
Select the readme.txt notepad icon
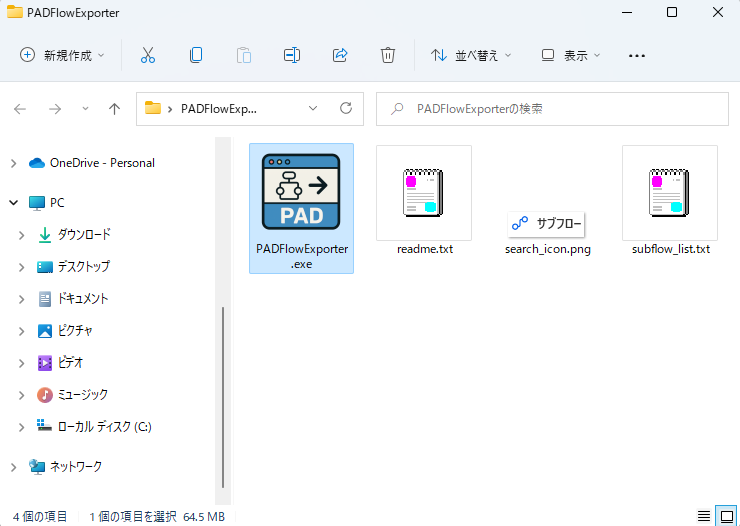[x=423, y=192]
